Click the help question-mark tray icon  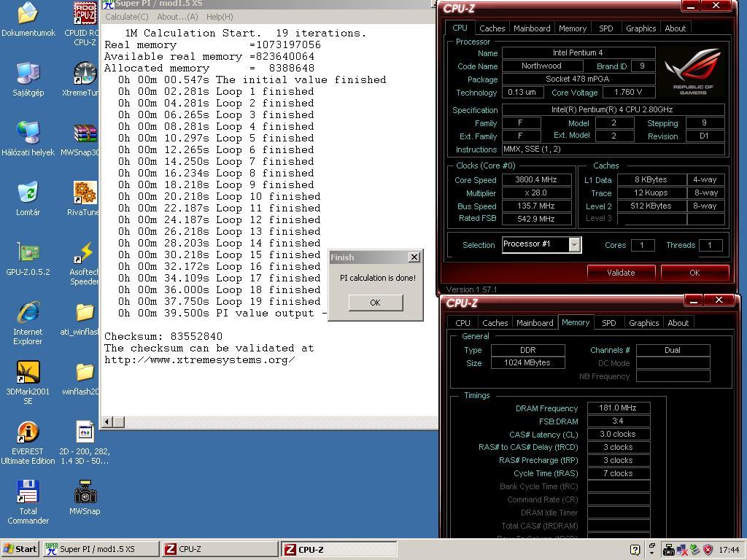click(x=635, y=550)
